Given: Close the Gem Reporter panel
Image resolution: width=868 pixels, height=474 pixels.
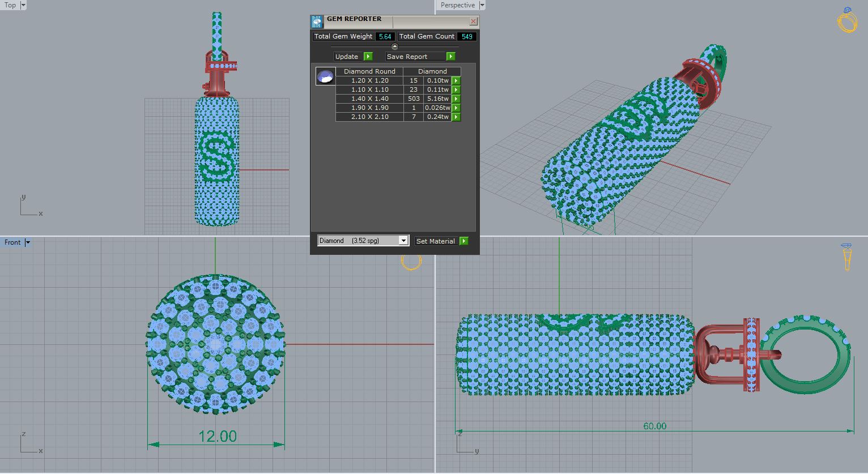Looking at the screenshot, I should click(x=473, y=22).
